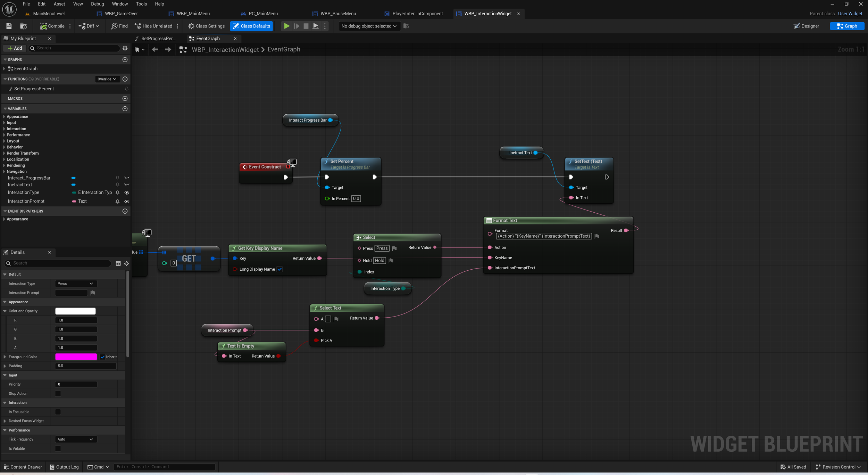Uncheck Foreground Color Inherit checkbox
This screenshot has height=475, width=868.
point(102,357)
